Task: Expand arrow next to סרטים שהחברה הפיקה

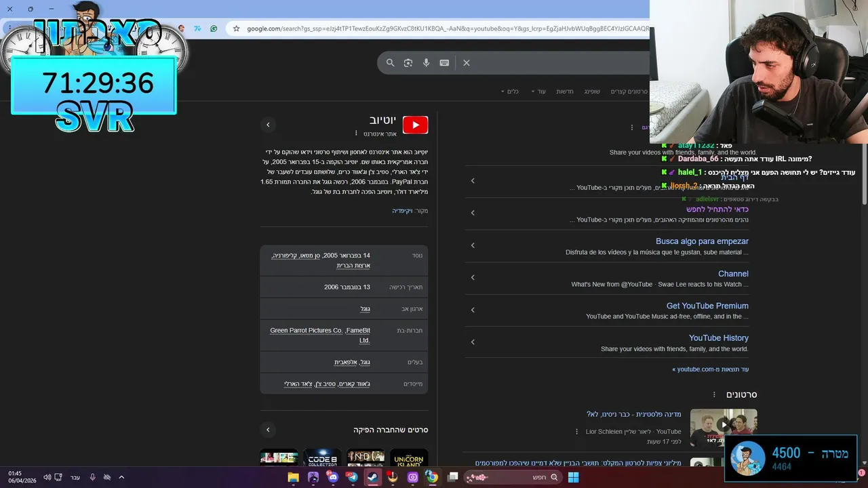Action: 268,430
